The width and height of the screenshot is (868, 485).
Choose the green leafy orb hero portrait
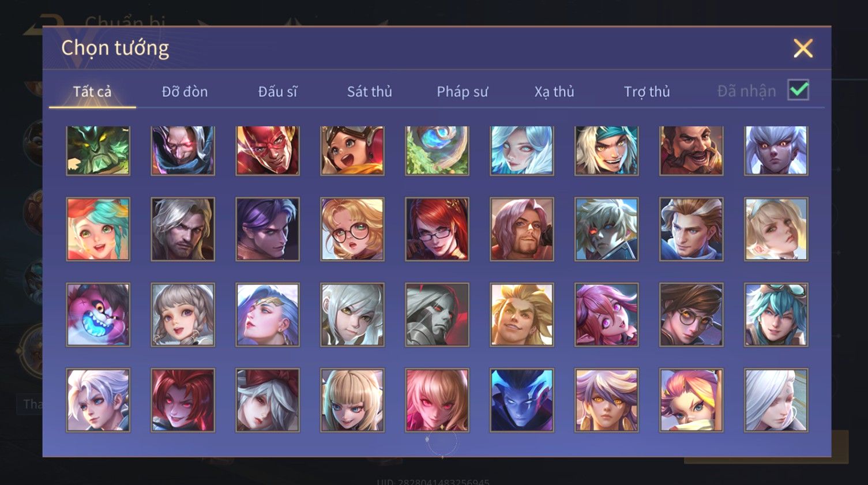[x=437, y=151]
